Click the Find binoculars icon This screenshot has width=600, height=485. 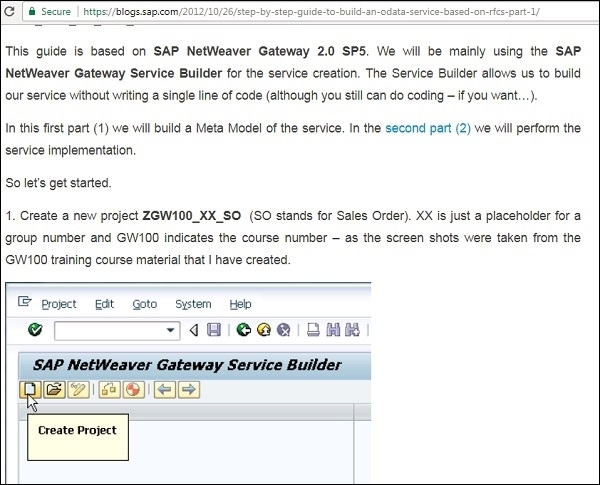333,330
